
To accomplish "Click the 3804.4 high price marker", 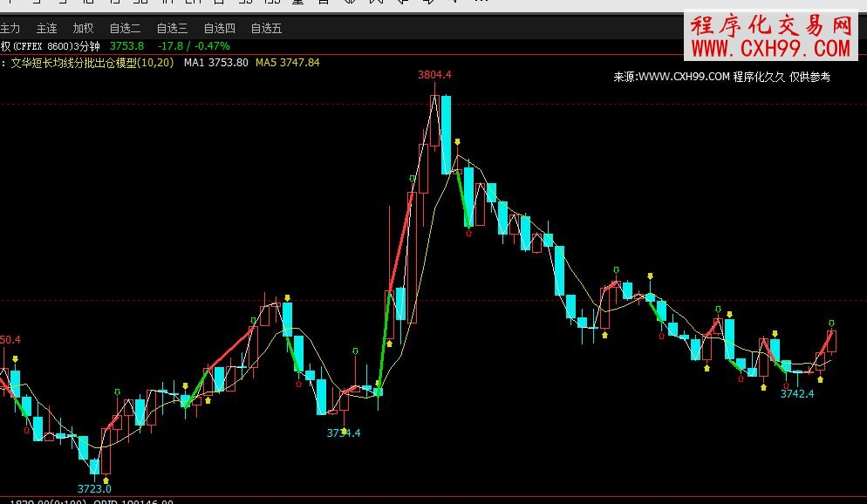I will pos(434,75).
